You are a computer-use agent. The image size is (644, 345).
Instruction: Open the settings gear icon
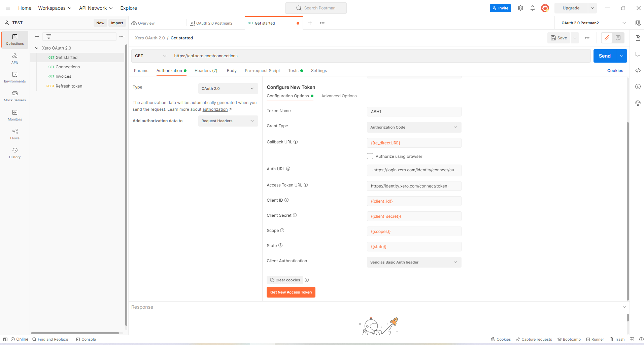click(520, 8)
